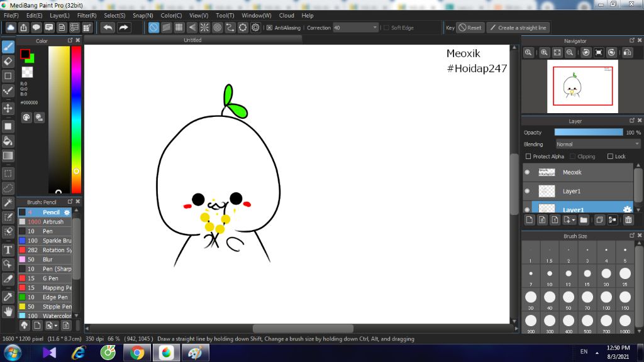Select the Bucket fill tool

[8, 141]
